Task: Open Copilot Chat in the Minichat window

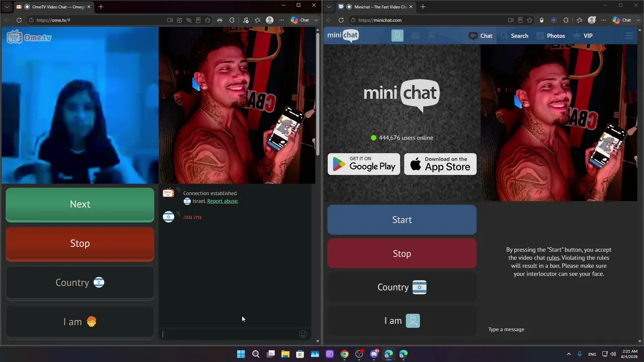Action: (622, 20)
